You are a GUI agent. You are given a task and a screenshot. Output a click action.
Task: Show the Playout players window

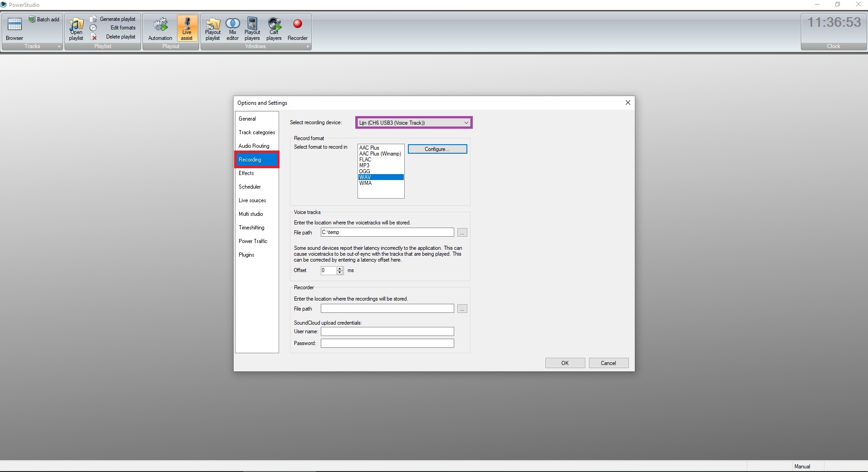click(x=252, y=29)
